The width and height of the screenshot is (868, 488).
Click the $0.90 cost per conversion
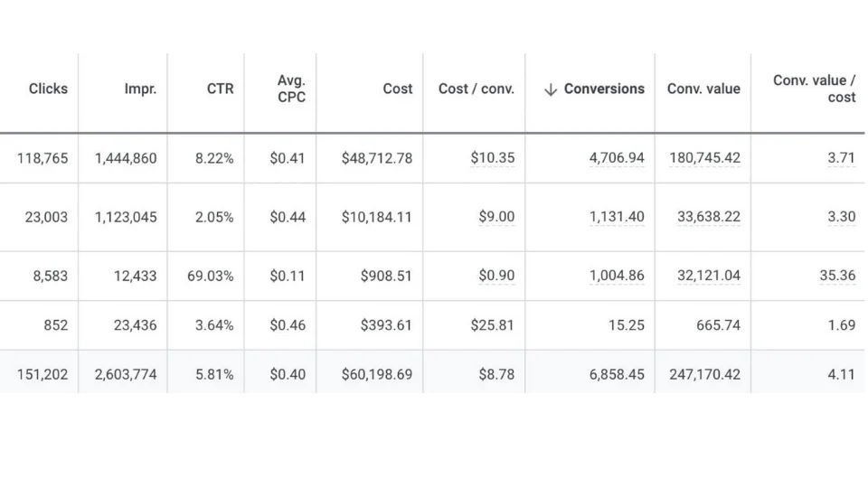[x=496, y=276]
